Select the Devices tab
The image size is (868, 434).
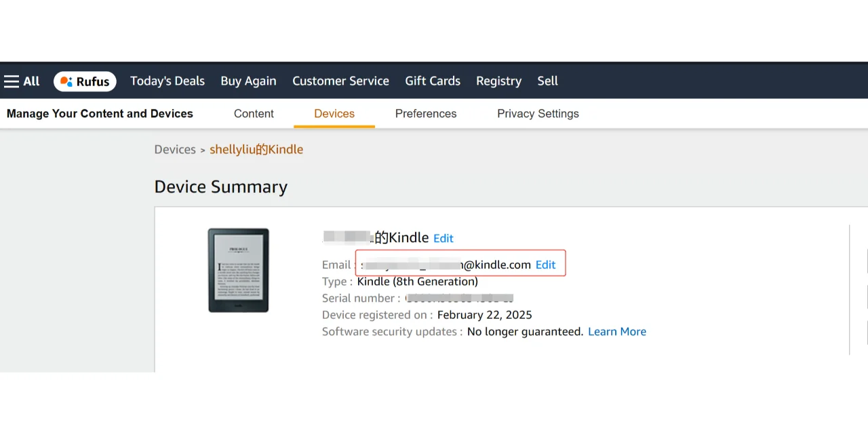334,114
